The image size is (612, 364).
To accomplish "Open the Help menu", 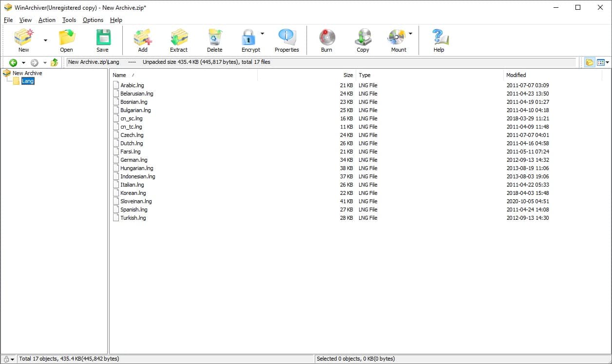I will (116, 20).
